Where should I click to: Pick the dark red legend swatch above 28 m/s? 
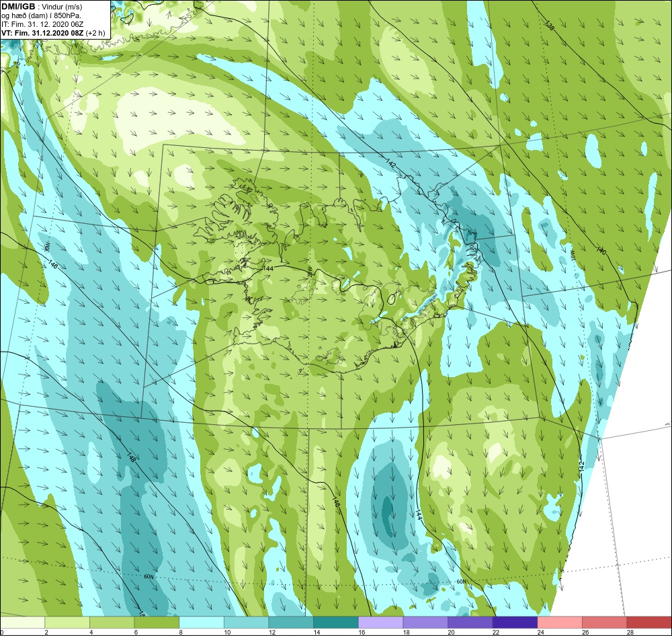[x=649, y=623]
